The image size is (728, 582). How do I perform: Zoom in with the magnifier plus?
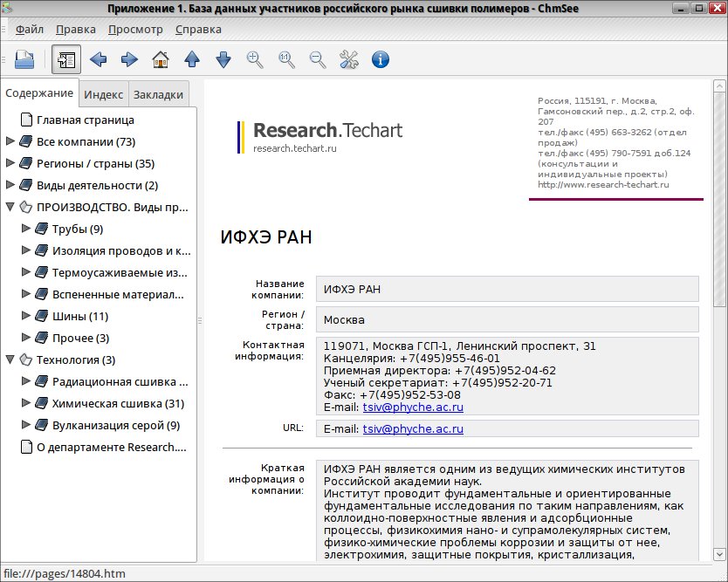point(255,59)
